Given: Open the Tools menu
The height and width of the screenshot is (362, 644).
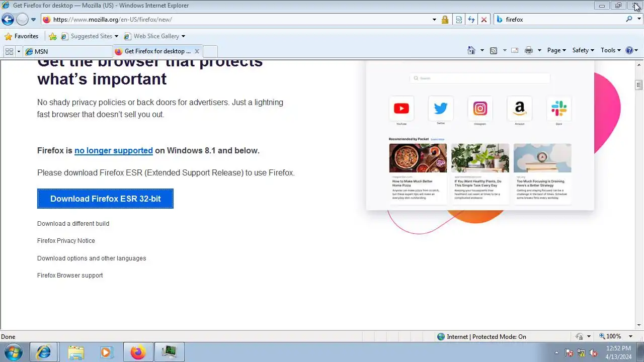Looking at the screenshot, I should 611,50.
